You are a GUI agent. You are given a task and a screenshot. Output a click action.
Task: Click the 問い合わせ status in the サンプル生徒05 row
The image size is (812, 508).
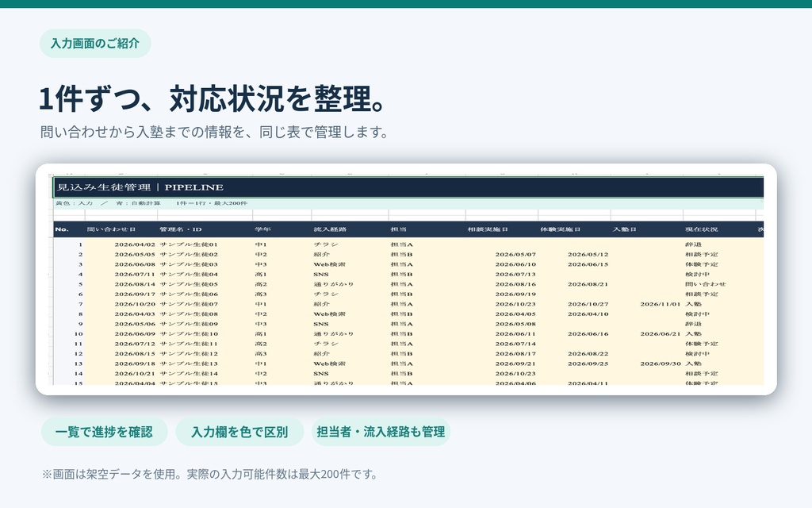coord(705,284)
